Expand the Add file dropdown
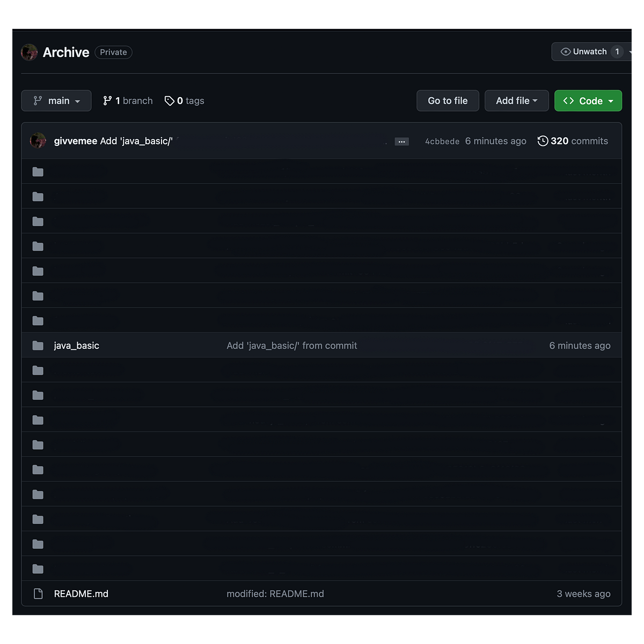 (x=516, y=100)
